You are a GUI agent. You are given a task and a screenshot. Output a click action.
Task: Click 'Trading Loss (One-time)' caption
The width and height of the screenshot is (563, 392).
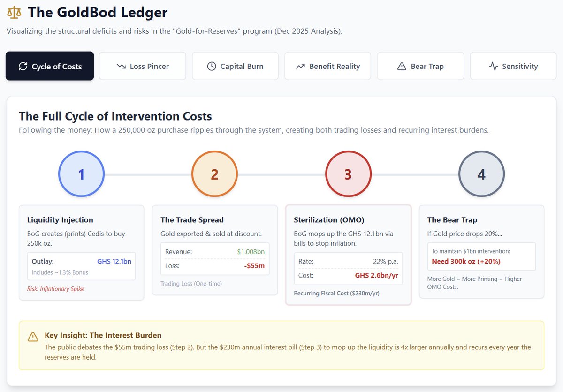(191, 284)
